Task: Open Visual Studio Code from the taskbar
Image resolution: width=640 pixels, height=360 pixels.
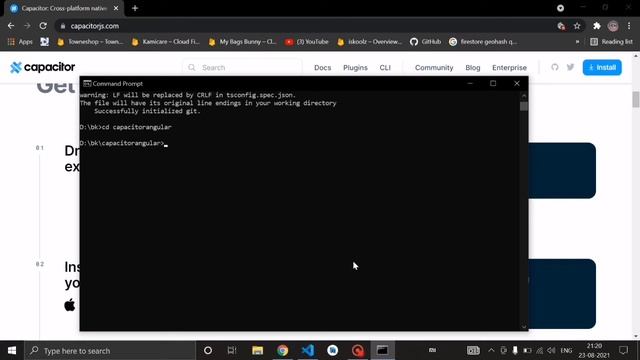Action: [308, 351]
